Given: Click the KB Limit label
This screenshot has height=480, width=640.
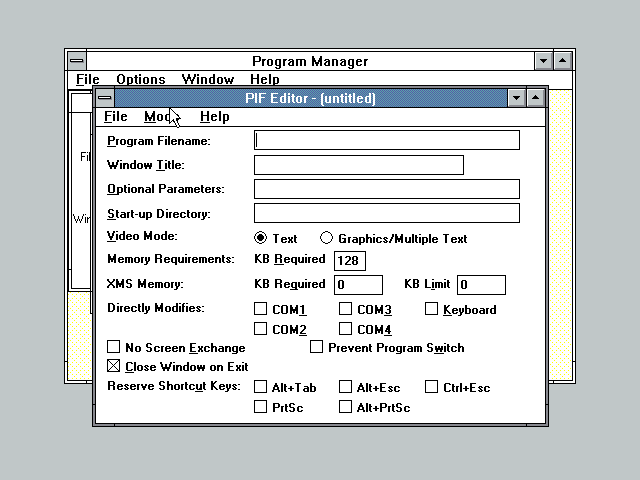Looking at the screenshot, I should pos(427,284).
